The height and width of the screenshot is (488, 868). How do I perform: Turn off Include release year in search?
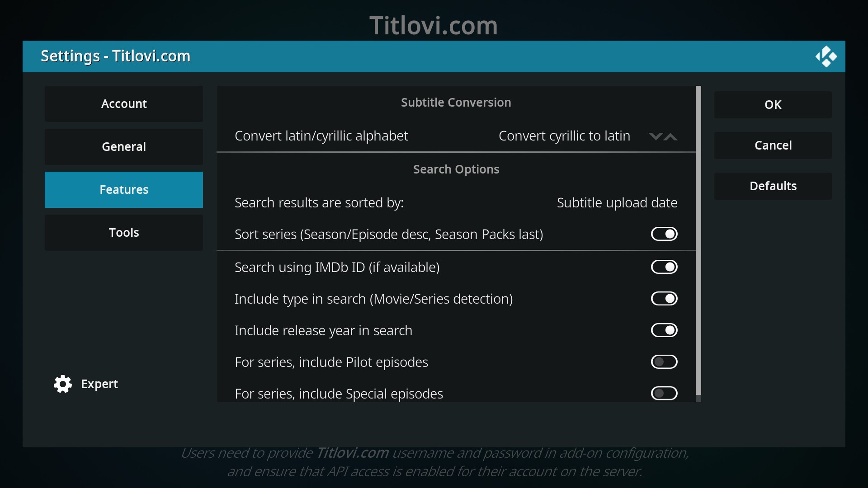664,330
